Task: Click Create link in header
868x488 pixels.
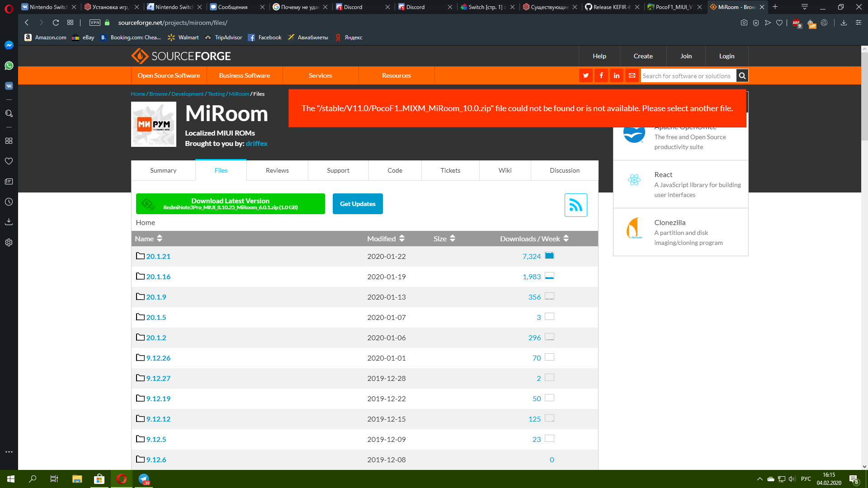Action: (x=643, y=56)
